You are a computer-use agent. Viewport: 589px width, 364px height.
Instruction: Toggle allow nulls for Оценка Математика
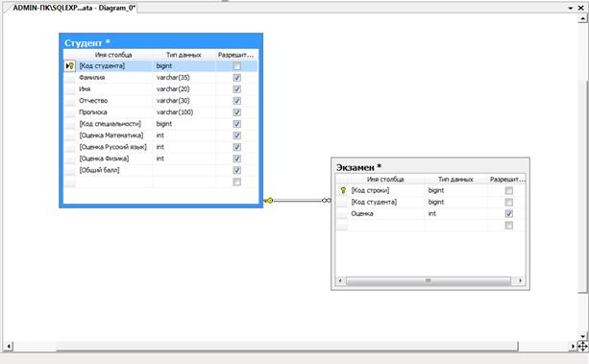236,135
